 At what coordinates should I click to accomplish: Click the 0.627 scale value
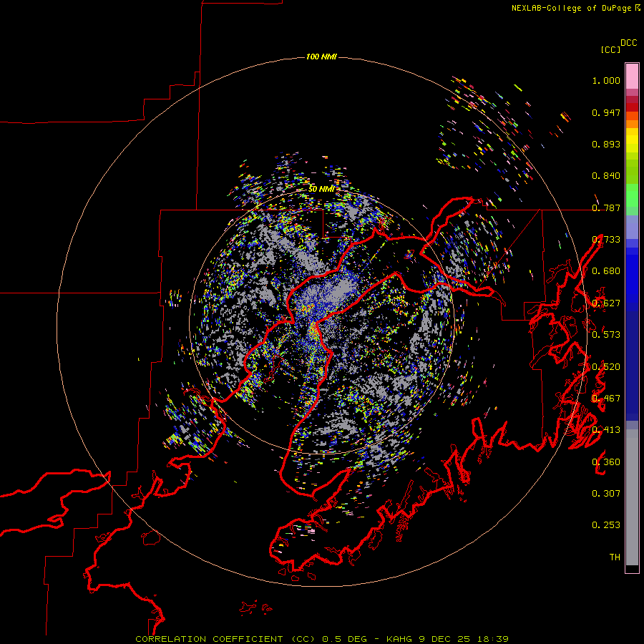(x=606, y=303)
